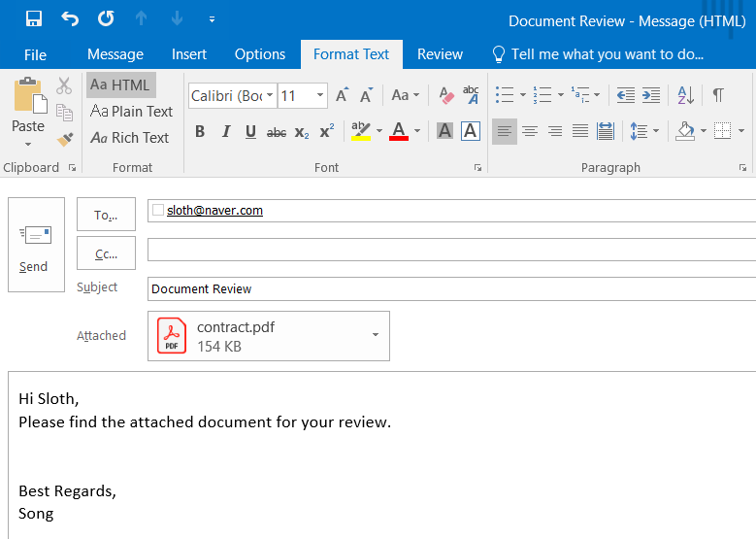Click the Cc... button

tap(106, 253)
